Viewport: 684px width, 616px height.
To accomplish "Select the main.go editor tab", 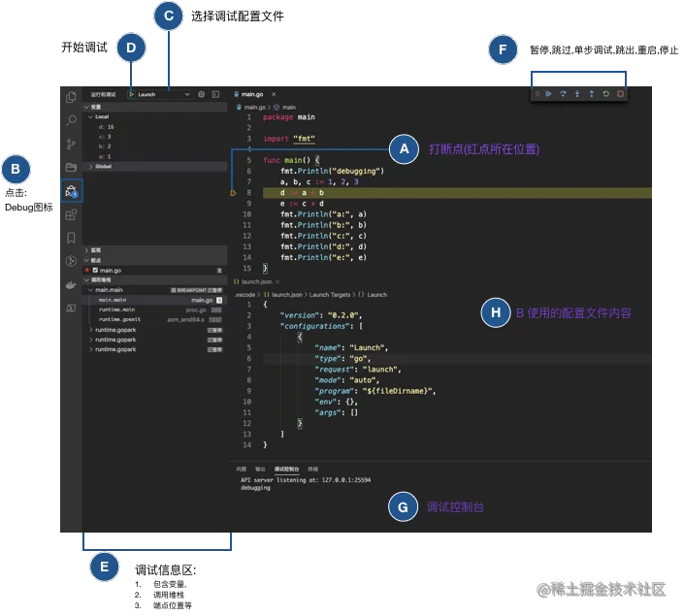I will coord(252,94).
